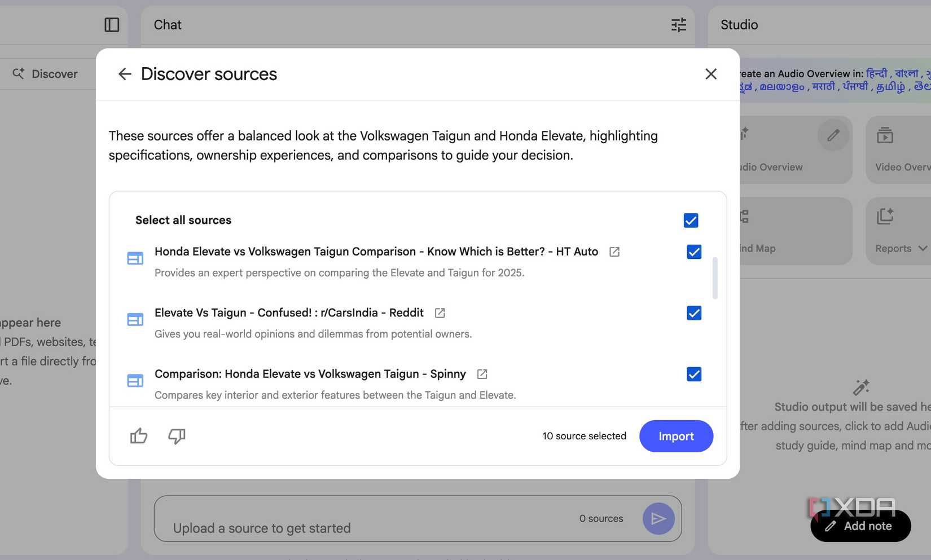Image resolution: width=931 pixels, height=560 pixels.
Task: Import the selected sources
Action: click(676, 436)
